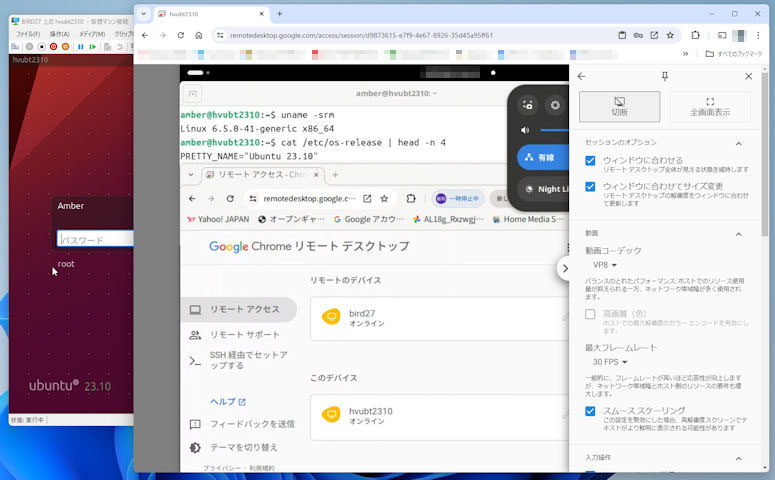Open the tab search dropdown in outer Chrome

(x=143, y=14)
